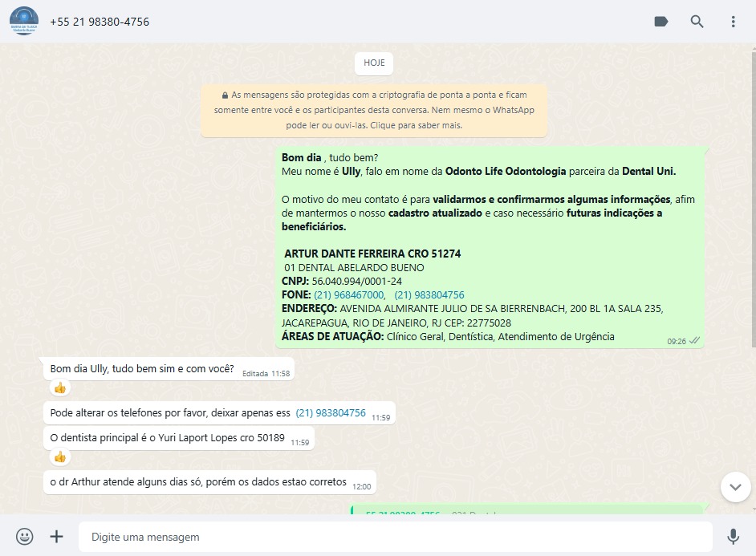Select the CNPJ value 56.040.994/0001-24
The width and height of the screenshot is (756, 556).
tap(356, 282)
